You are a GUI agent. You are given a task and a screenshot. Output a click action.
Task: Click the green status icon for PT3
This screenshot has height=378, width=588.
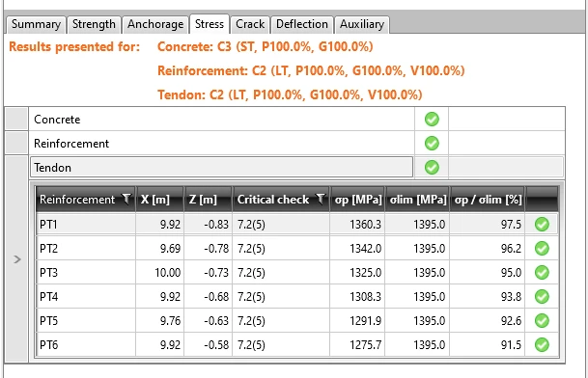click(542, 272)
